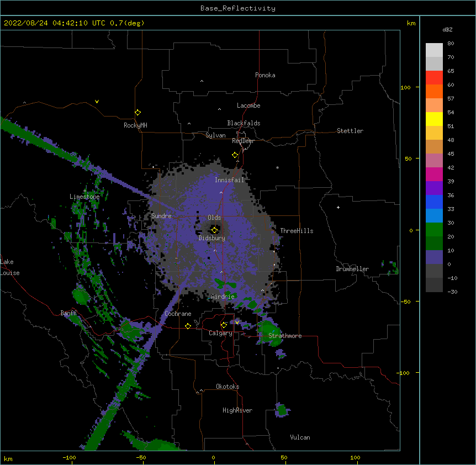This screenshot has height=465, width=476.
Task: Click the Lacombe city label
Action: point(248,105)
